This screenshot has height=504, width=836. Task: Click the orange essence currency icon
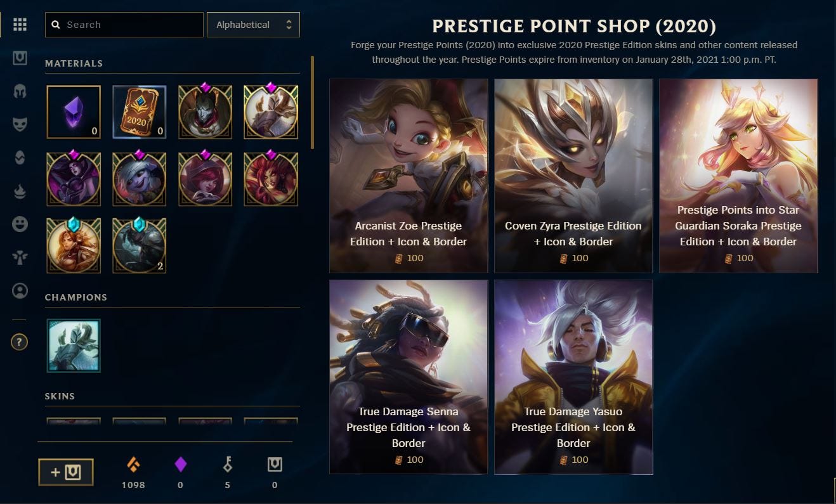(x=133, y=466)
